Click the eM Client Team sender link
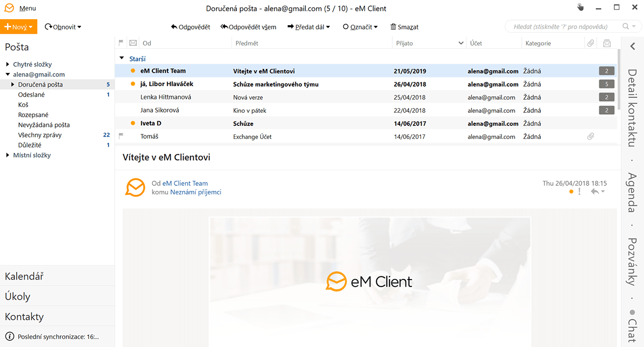The width and height of the screenshot is (644, 347). (x=185, y=183)
